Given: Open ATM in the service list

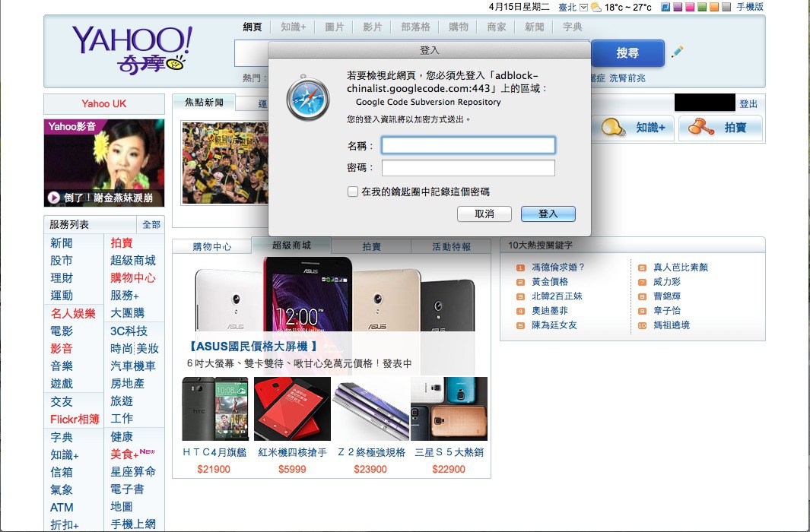Looking at the screenshot, I should point(62,507).
